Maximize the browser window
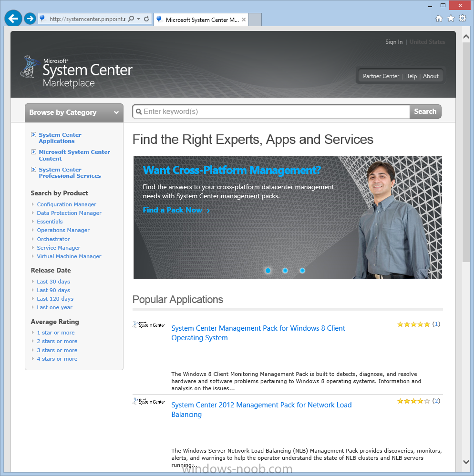 pyautogui.click(x=443, y=5)
